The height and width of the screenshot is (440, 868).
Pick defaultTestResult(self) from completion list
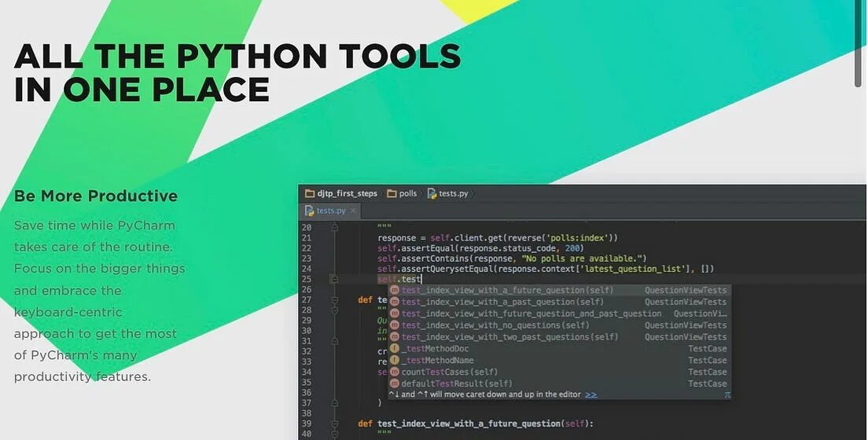[558, 383]
